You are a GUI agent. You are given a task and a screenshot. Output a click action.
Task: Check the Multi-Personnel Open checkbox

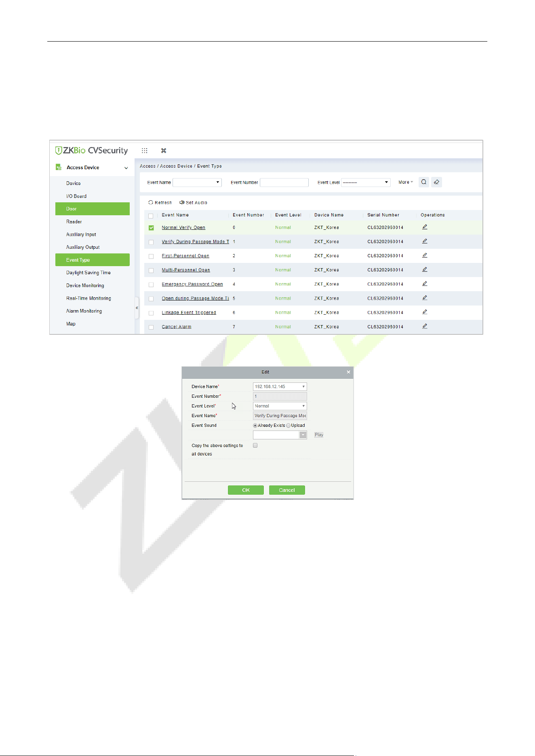(x=151, y=270)
